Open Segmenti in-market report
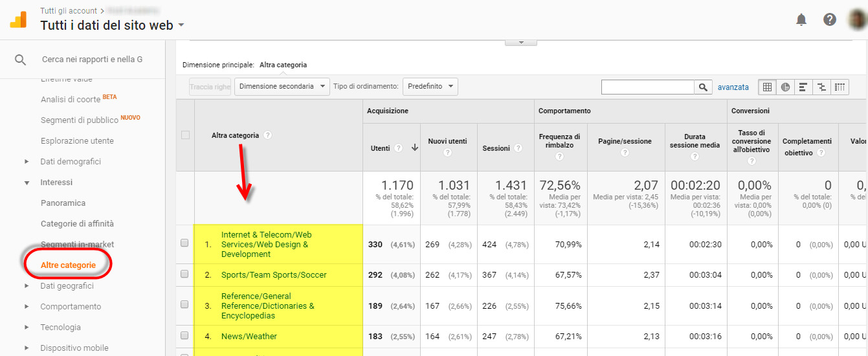This screenshot has width=868, height=356. coord(77,244)
